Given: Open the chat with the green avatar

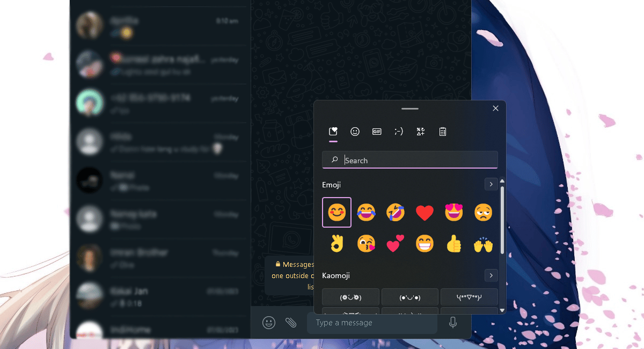Looking at the screenshot, I should coord(159,104).
